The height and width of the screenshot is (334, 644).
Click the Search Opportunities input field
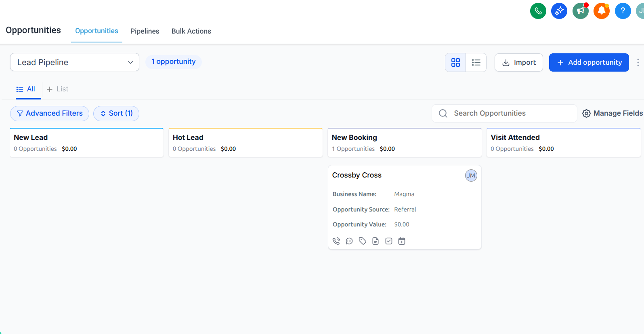(x=509, y=113)
